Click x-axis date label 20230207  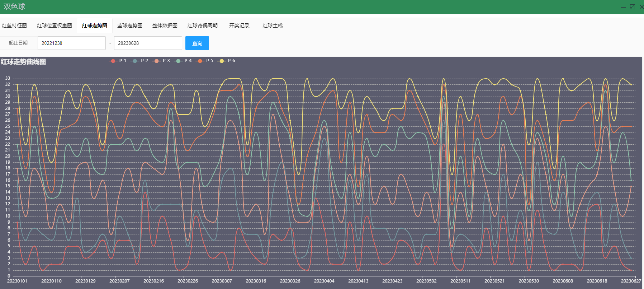click(x=119, y=281)
